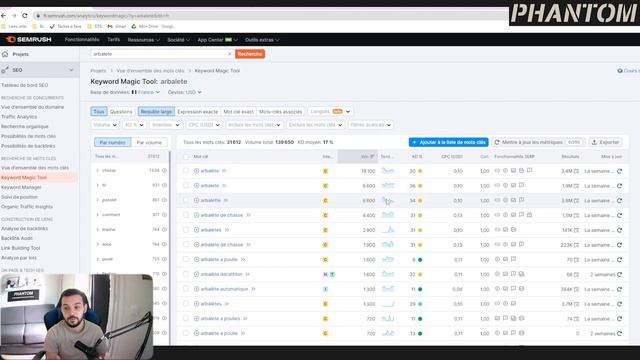The image size is (640, 360).
Task: Change the Devise USD dropdown
Action: [193, 92]
